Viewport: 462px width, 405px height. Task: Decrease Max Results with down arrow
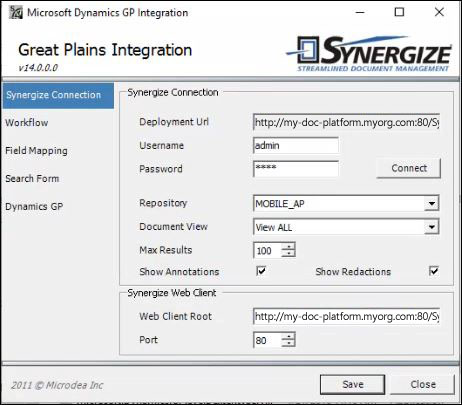tap(288, 254)
